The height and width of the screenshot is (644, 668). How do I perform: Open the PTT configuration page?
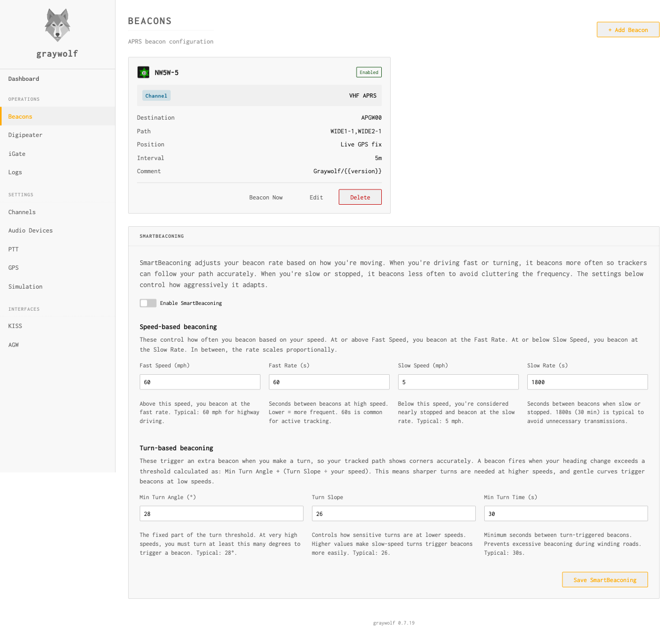pyautogui.click(x=13, y=249)
